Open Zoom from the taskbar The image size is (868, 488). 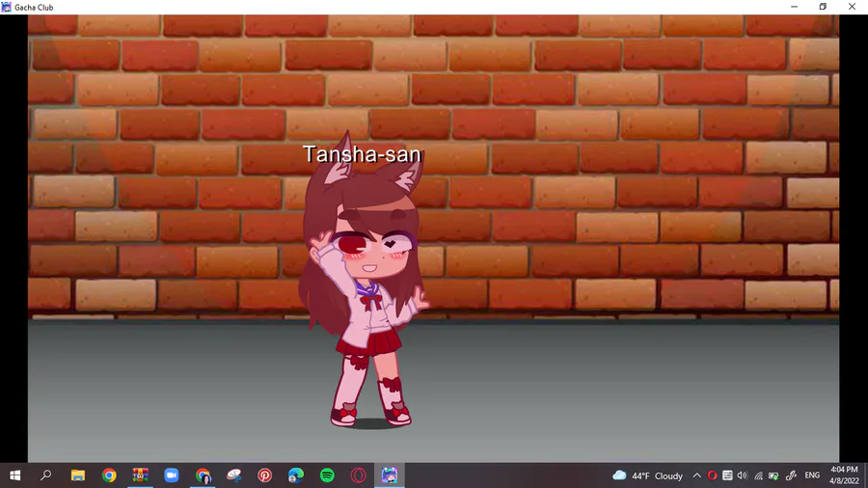(x=172, y=475)
